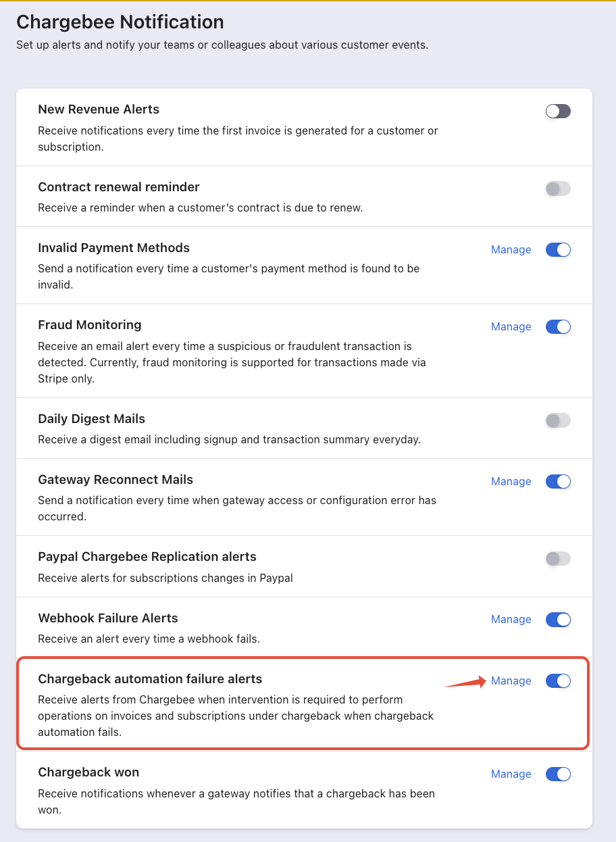Toggle Contract renewal reminder switch
Image resolution: width=616 pixels, height=842 pixels.
[558, 189]
